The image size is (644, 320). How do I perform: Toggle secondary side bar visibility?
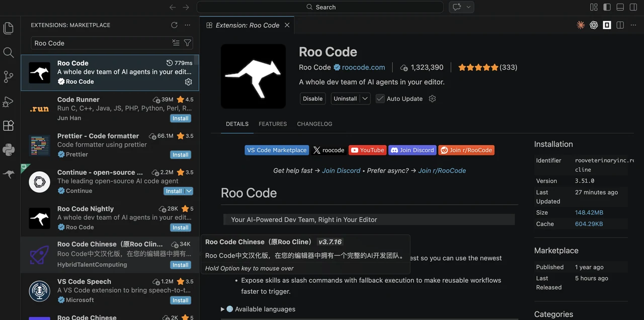(633, 7)
